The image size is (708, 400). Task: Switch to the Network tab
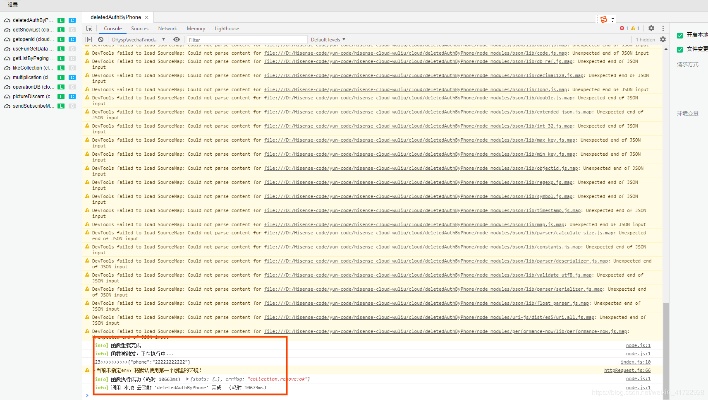(167, 28)
